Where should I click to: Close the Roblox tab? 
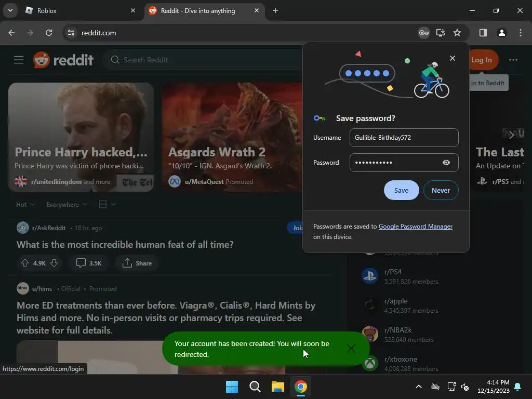[x=133, y=10]
